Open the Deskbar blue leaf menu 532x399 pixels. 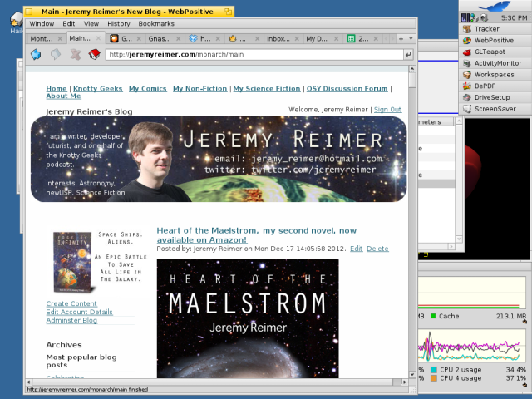pyautogui.click(x=495, y=6)
